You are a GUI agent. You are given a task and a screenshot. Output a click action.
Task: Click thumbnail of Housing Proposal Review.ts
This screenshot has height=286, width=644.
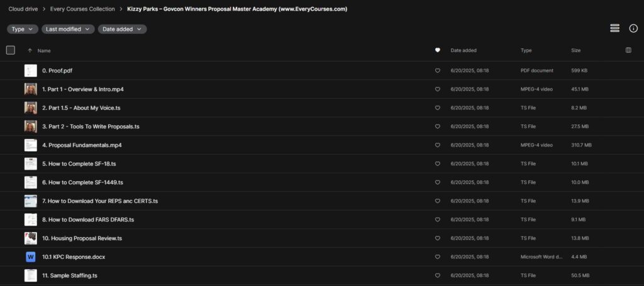30,238
